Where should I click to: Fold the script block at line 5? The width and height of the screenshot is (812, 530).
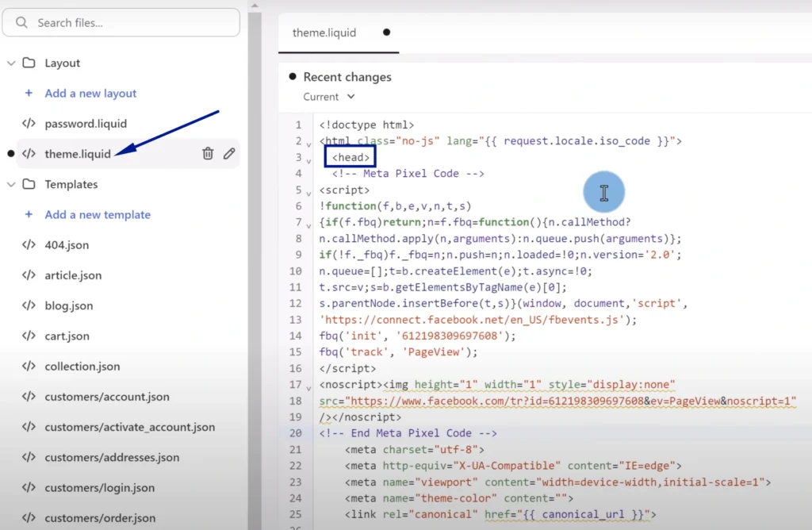coord(308,193)
